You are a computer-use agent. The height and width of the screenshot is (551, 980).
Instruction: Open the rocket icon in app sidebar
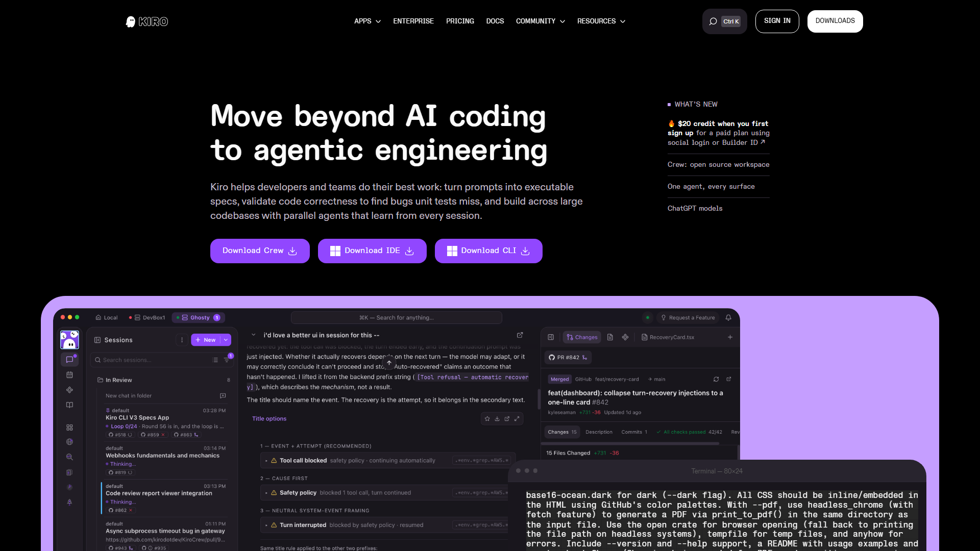[x=69, y=502]
